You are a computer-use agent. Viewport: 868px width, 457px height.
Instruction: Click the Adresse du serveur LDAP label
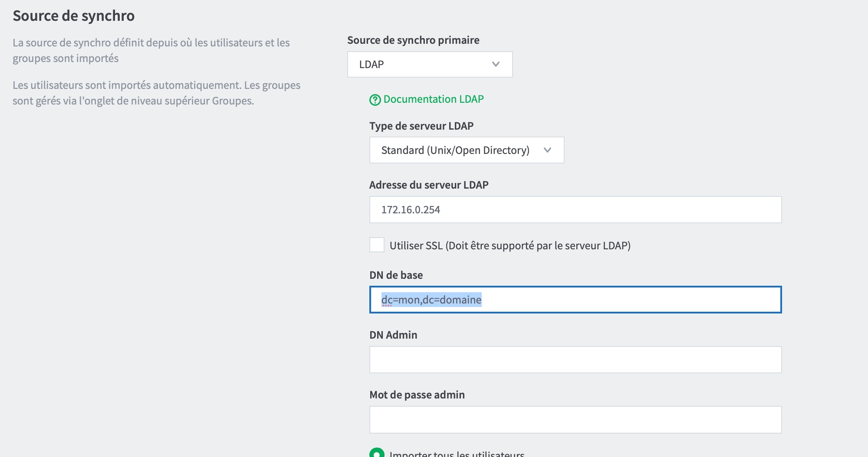tap(429, 185)
